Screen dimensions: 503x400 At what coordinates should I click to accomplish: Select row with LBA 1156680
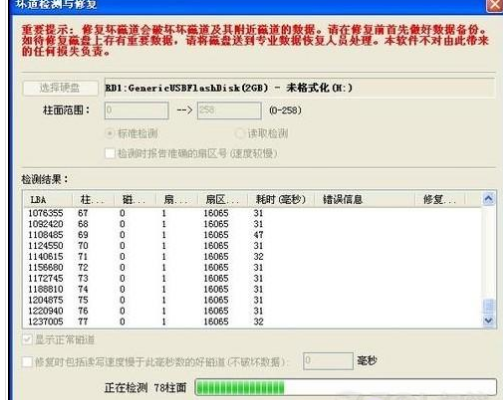(x=252, y=267)
